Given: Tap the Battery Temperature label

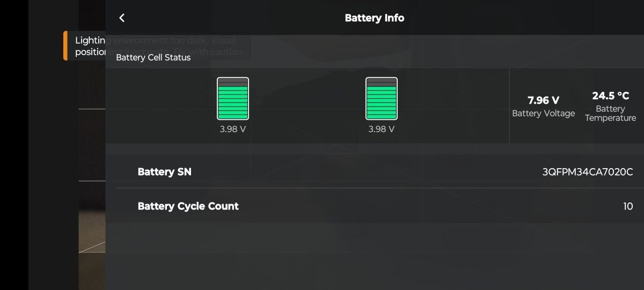Looking at the screenshot, I should [x=611, y=113].
